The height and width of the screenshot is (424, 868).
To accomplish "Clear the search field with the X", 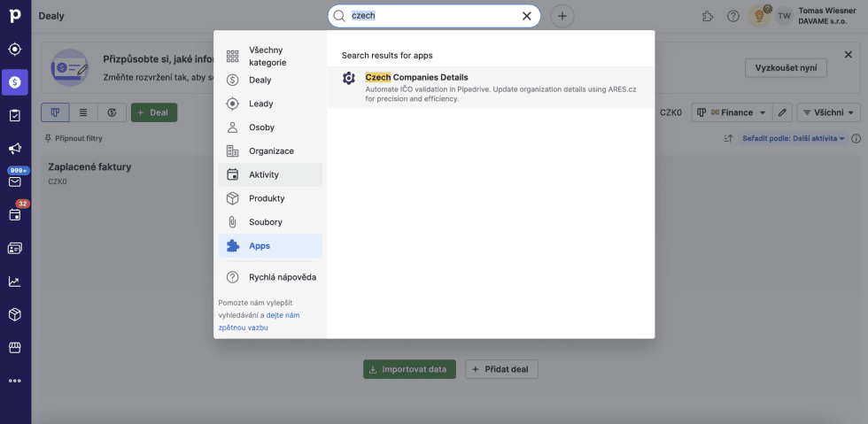I will (527, 16).
